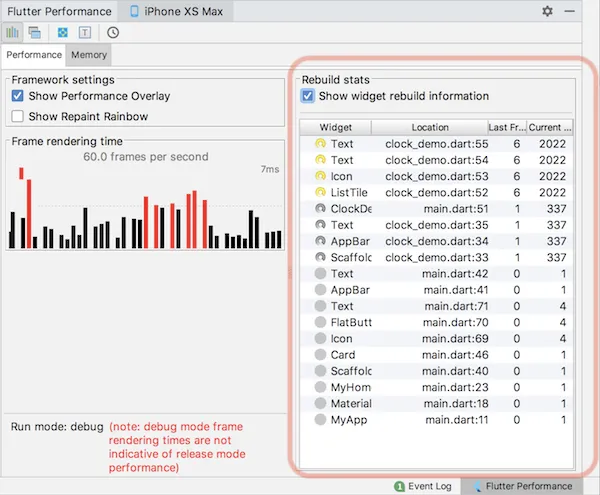Click spinner icon for Text clock_demo.dart:54

(x=320, y=160)
